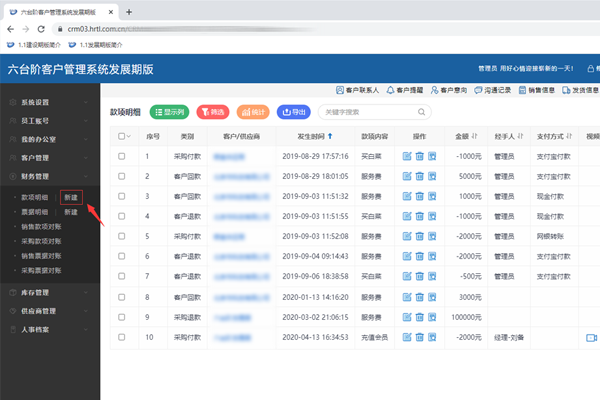
Task: Open a new browser tab
Action: pyautogui.click(x=129, y=12)
